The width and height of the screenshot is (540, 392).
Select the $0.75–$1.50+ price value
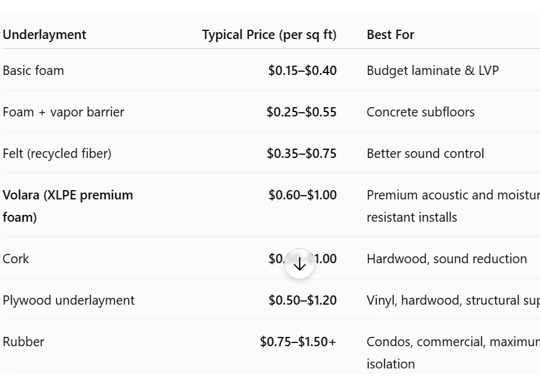click(298, 342)
